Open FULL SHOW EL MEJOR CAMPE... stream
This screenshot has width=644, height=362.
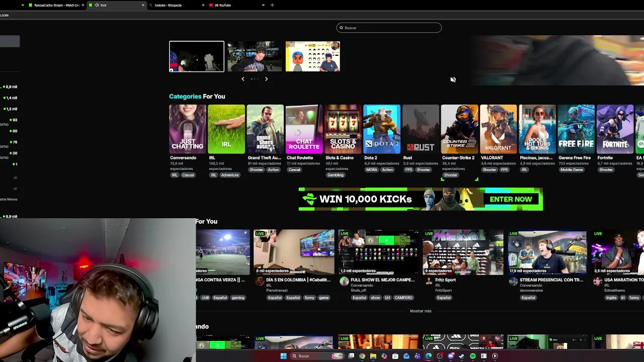click(x=378, y=252)
